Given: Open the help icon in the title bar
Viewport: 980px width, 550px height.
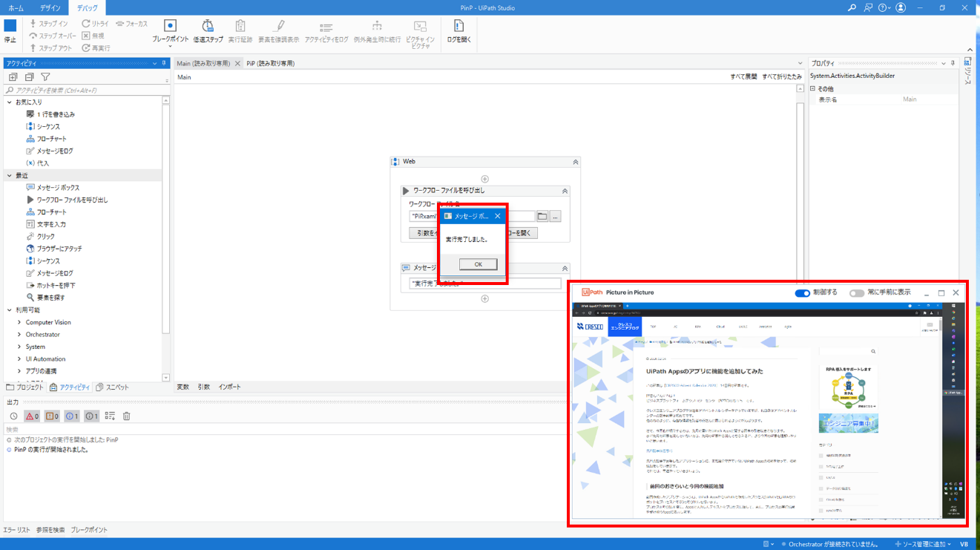Looking at the screenshot, I should (x=884, y=7).
